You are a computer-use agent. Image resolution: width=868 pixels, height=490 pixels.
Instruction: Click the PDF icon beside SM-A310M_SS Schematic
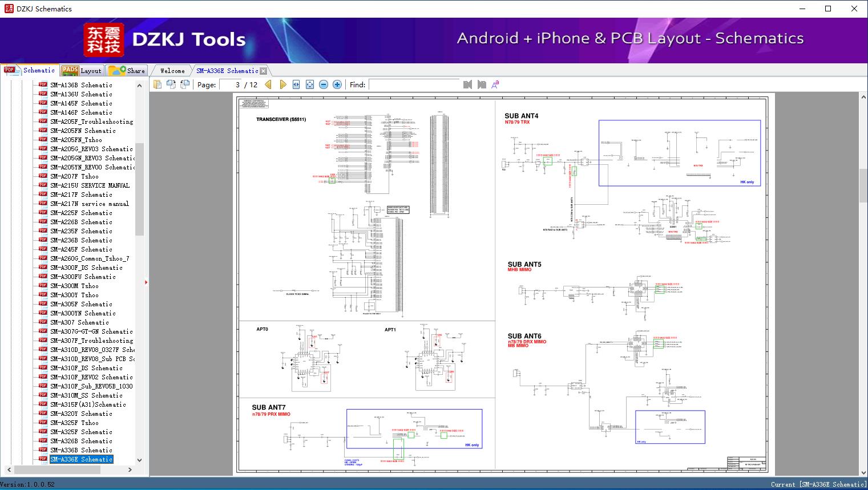43,395
